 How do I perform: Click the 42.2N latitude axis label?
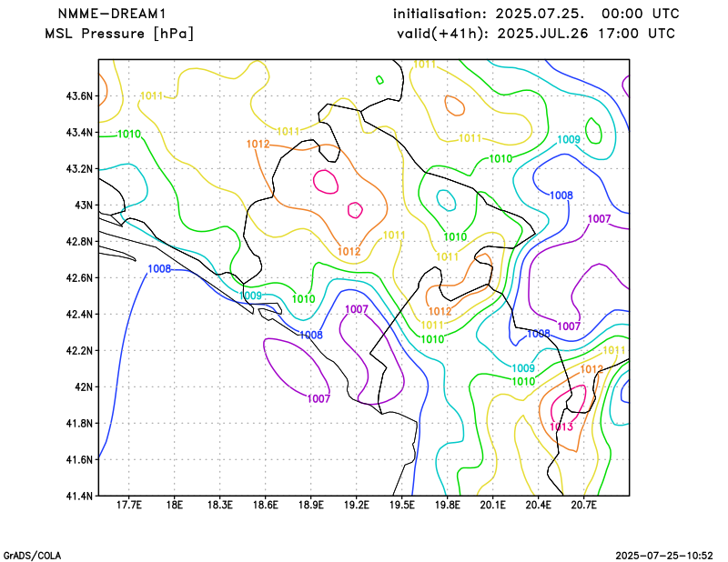click(x=79, y=350)
